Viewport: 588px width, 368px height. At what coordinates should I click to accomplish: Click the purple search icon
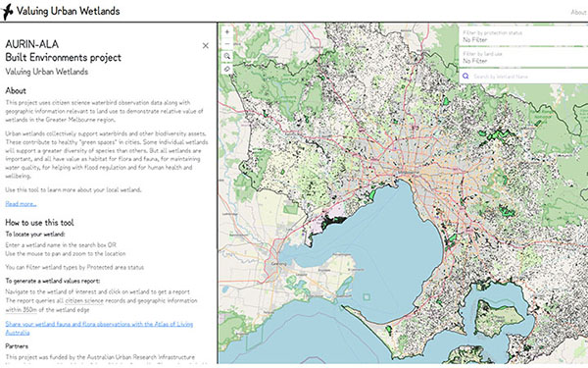click(465, 77)
